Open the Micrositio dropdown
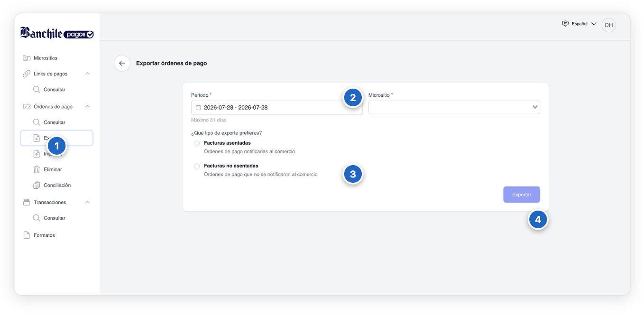This screenshot has height=316, width=644. pyautogui.click(x=454, y=107)
